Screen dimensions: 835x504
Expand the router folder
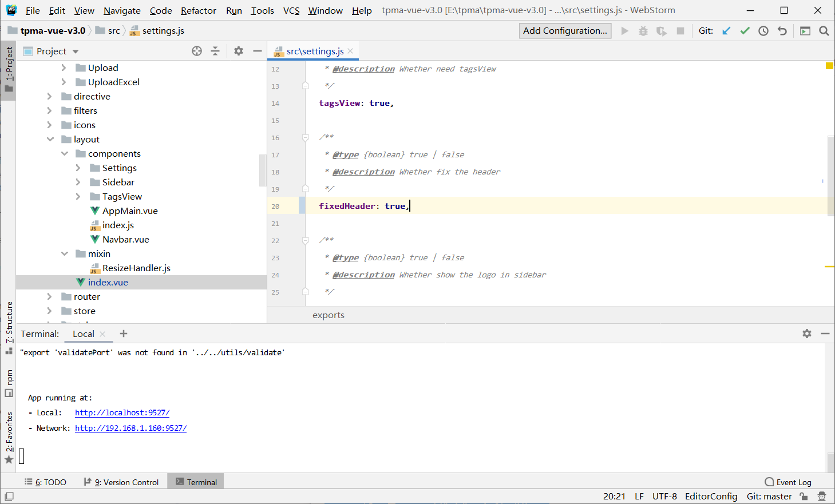click(50, 296)
